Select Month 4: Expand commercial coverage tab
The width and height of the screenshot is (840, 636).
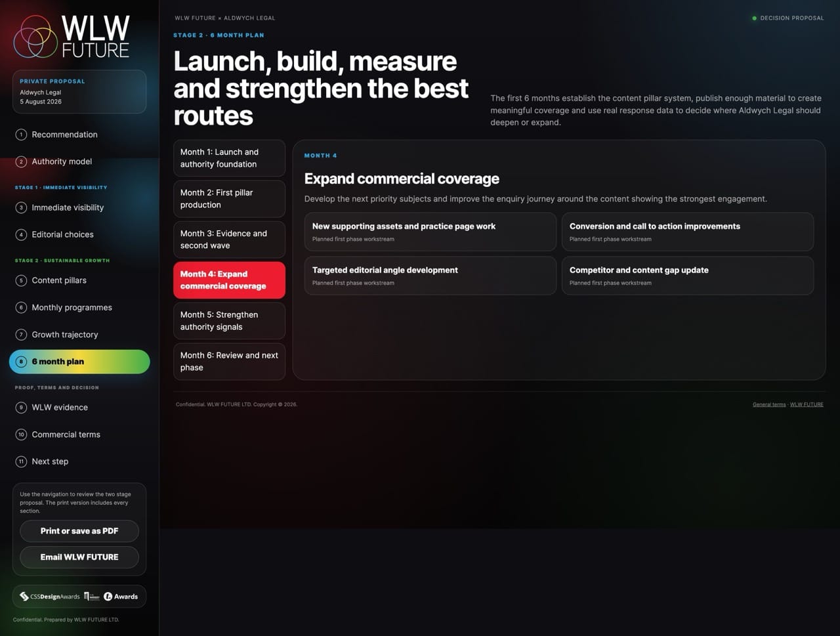[229, 280]
